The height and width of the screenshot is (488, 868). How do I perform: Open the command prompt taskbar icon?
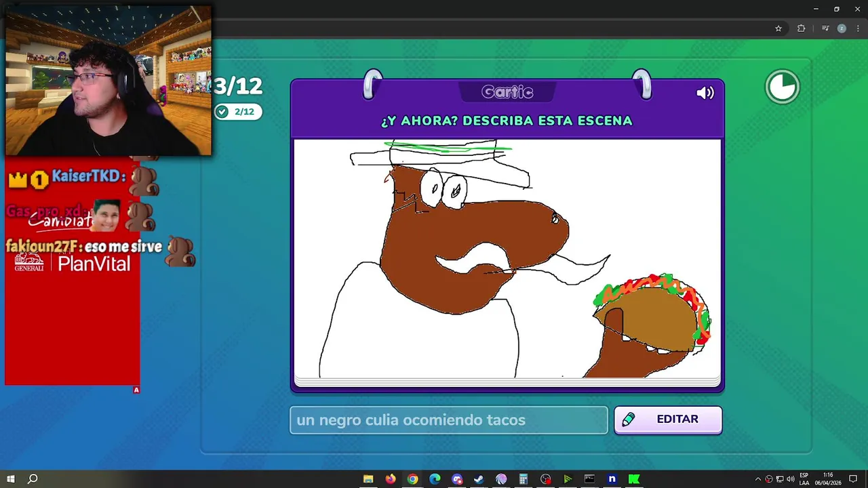(x=589, y=479)
